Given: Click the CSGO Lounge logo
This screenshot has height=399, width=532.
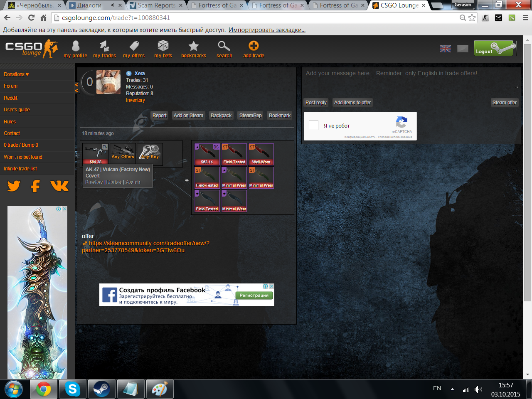Looking at the screenshot, I should tap(31, 49).
